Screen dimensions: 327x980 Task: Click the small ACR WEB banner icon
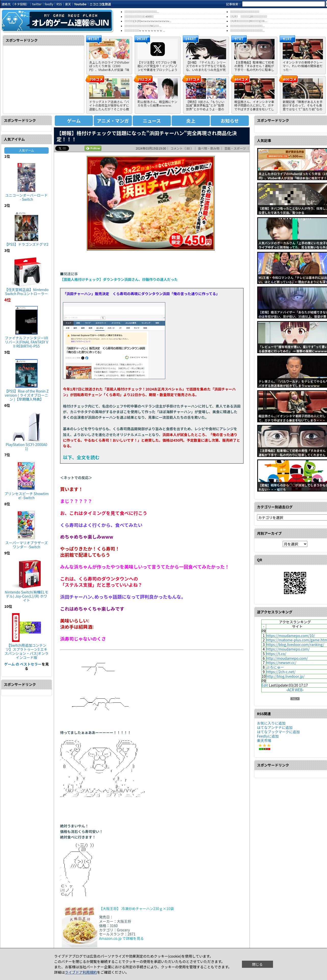(x=295, y=699)
